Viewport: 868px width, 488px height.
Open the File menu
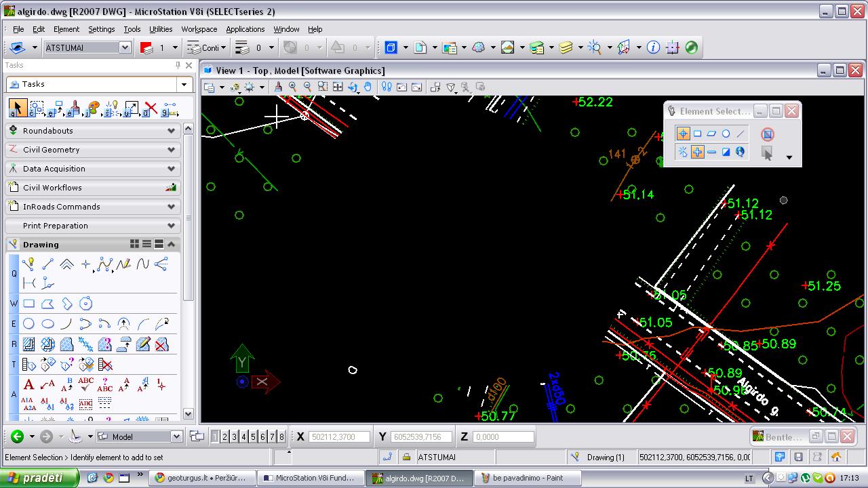[18, 29]
